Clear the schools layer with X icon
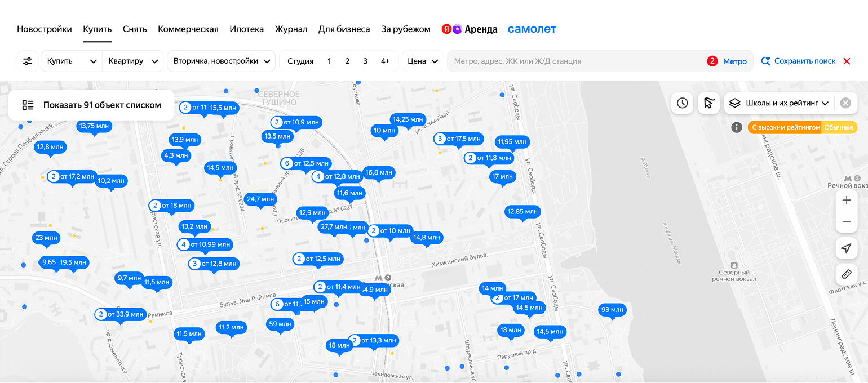Image resolution: width=868 pixels, height=383 pixels. coord(845,103)
